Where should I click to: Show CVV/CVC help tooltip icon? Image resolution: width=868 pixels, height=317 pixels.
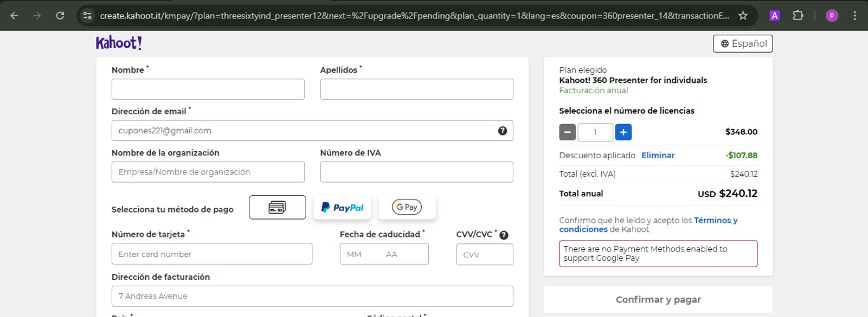point(504,235)
